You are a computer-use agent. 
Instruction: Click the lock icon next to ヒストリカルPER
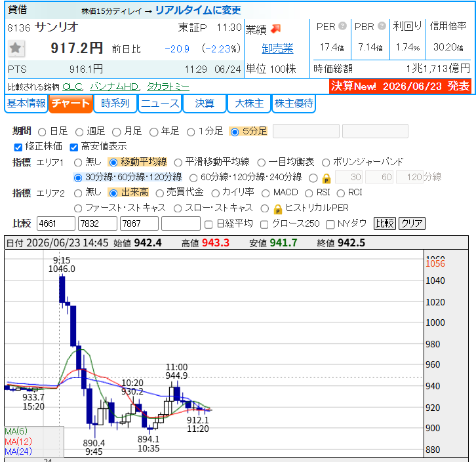277,209
